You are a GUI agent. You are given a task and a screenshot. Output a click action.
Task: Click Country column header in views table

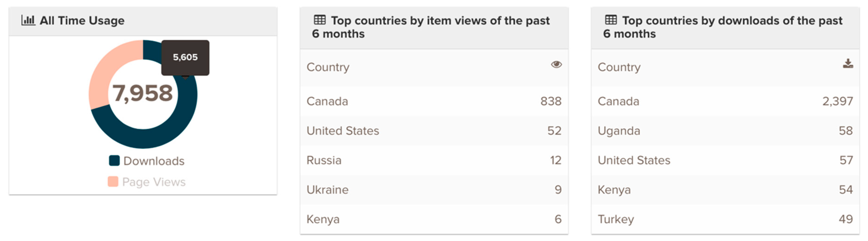point(328,67)
